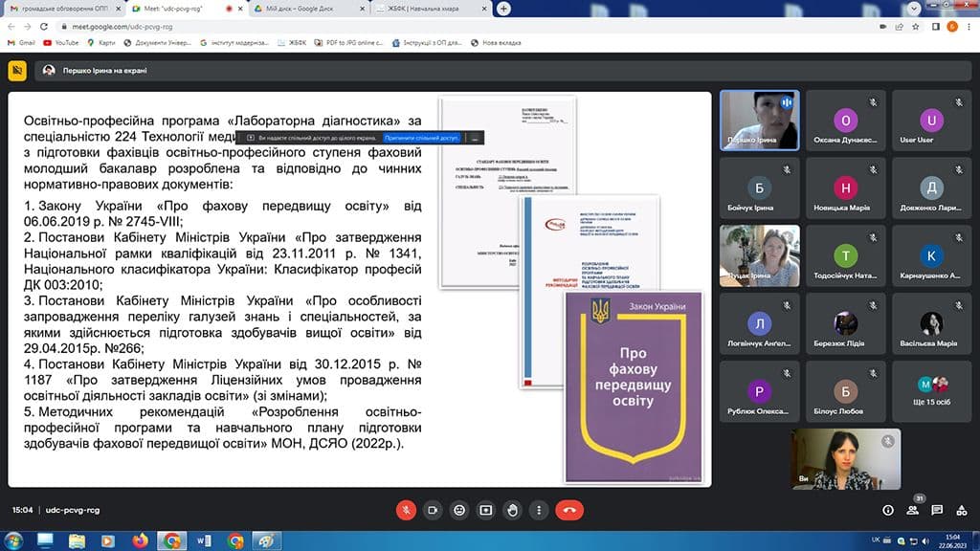Select Оксана Дунаєвс... participant tile
The width and height of the screenshot is (980, 551).
coord(846,120)
